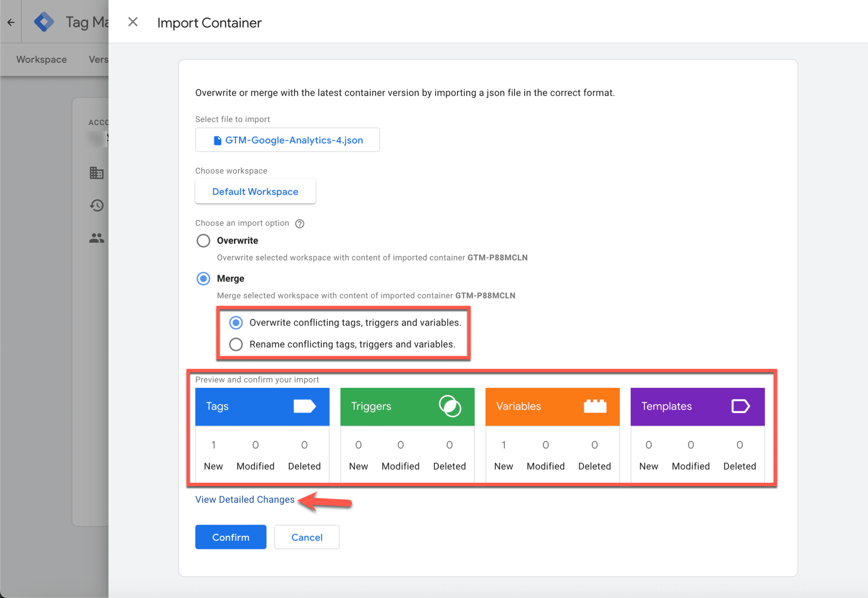Click the Triggers card header
Image resolution: width=868 pixels, height=598 pixels.
click(407, 406)
